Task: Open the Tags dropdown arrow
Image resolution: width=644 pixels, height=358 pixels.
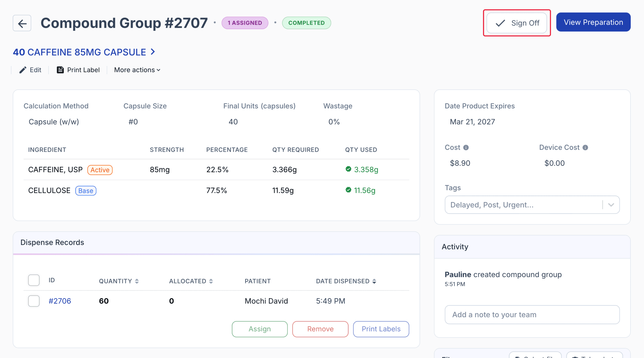Action: 611,205
